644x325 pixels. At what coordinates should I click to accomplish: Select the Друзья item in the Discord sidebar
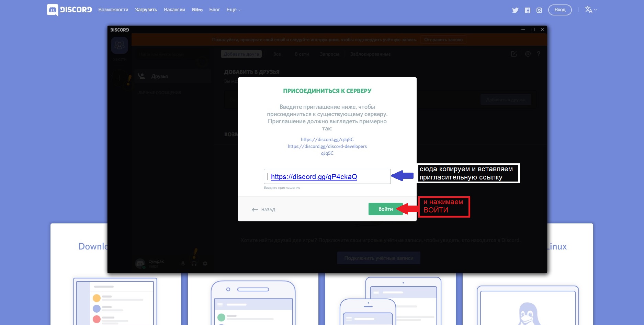(x=173, y=76)
